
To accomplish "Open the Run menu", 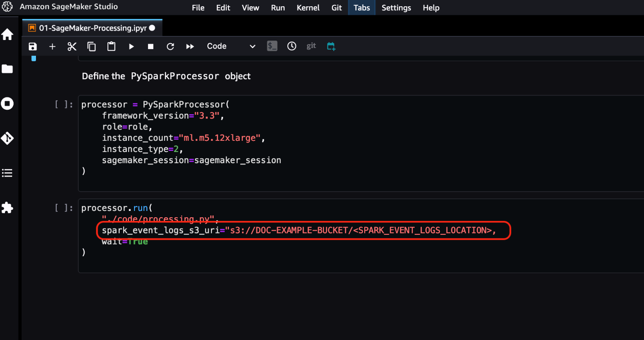I will pos(278,8).
